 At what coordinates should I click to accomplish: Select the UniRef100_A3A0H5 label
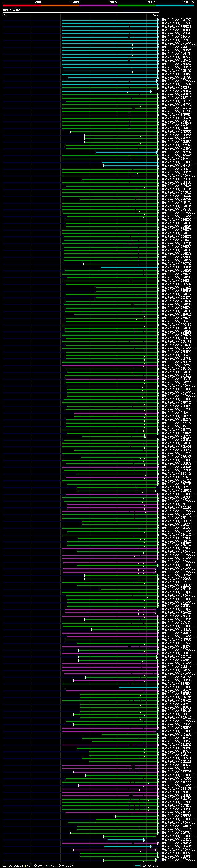pos(177,267)
